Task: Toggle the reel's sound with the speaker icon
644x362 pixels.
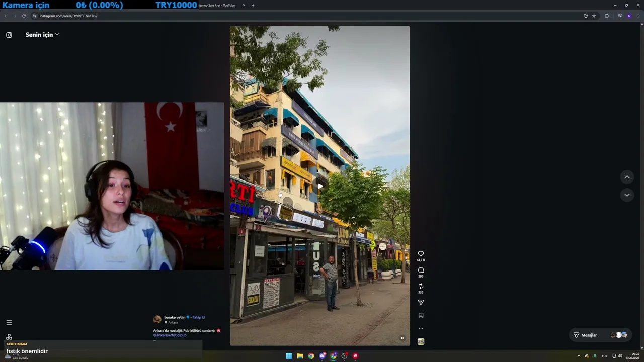Action: pyautogui.click(x=402, y=338)
